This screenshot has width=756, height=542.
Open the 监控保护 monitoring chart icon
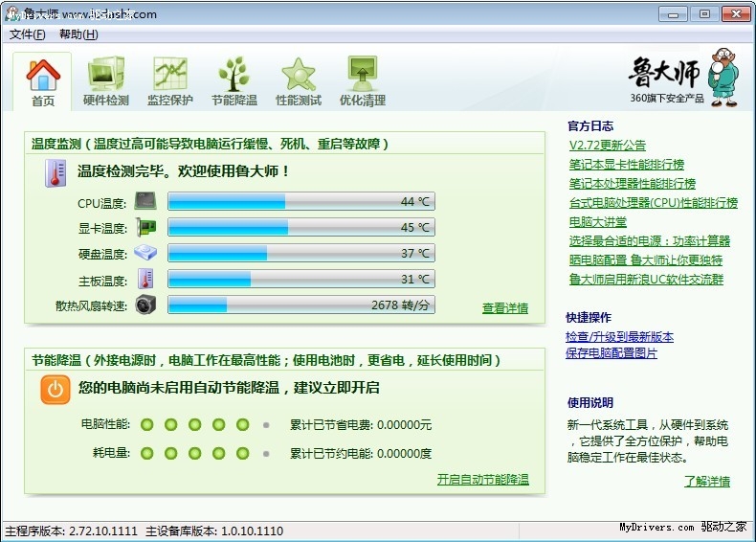169,75
